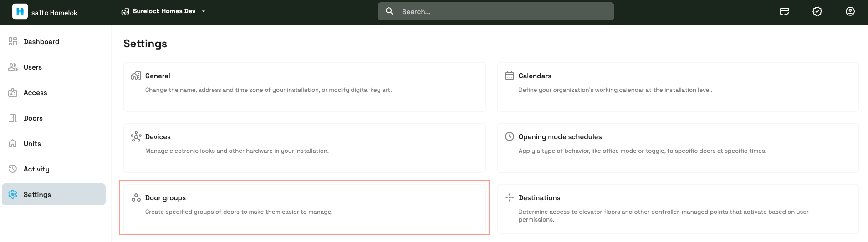Click the Devices network hub icon

136,136
